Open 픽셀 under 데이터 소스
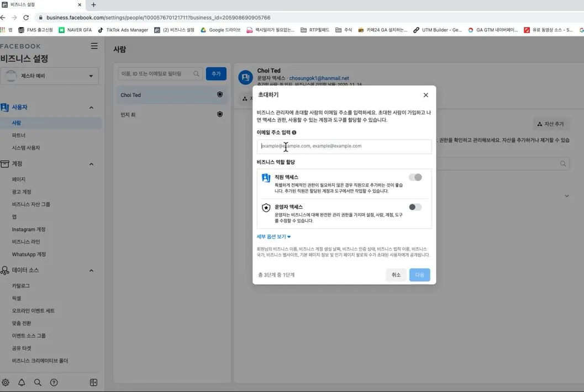Viewport: 584px width, 392px height. [15, 298]
